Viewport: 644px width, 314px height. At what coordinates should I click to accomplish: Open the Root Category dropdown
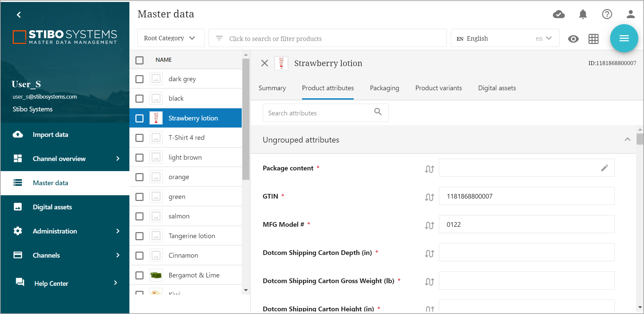pos(170,38)
